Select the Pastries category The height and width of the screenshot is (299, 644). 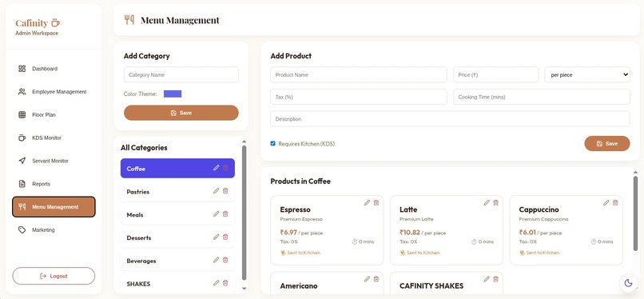click(x=177, y=191)
